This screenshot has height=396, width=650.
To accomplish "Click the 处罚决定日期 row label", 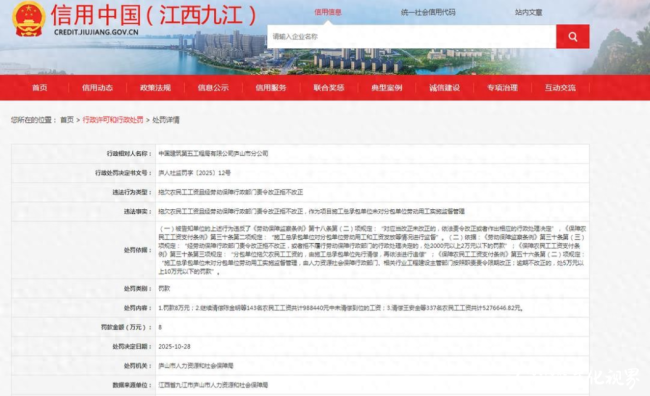I will [132, 346].
